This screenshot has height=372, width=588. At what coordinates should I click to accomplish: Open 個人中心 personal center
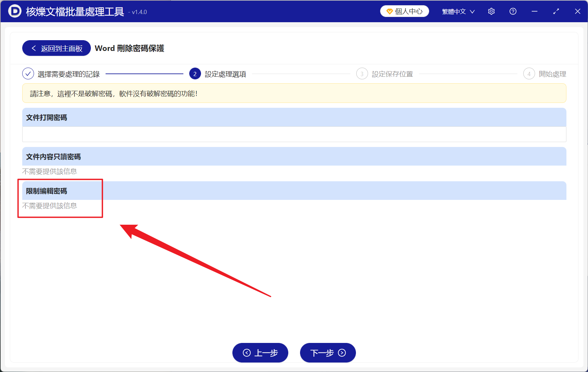click(x=404, y=11)
